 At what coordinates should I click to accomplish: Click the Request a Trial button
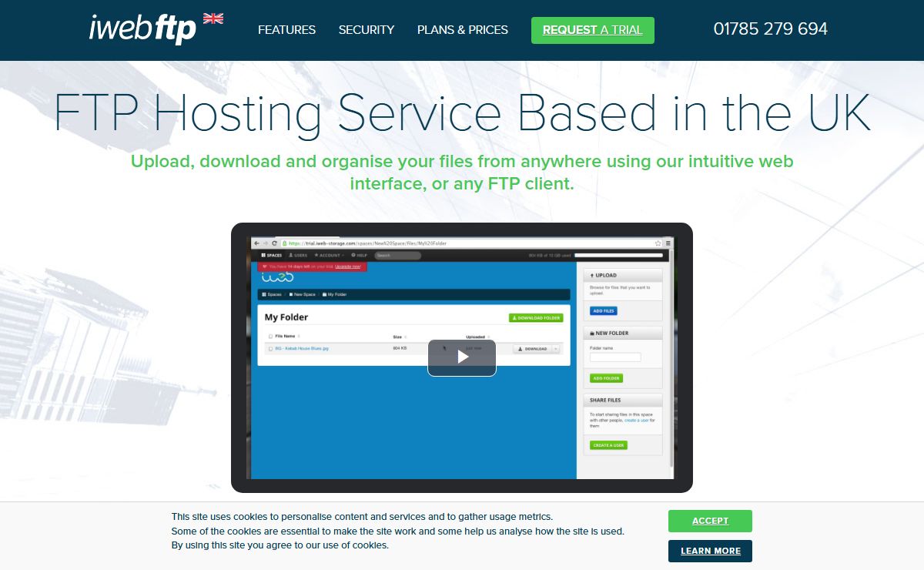pos(593,30)
